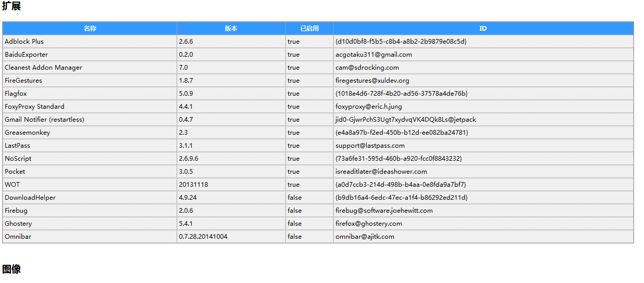The height and width of the screenshot is (283, 644).
Task: Select the false value for Omnibar
Action: (x=310, y=237)
